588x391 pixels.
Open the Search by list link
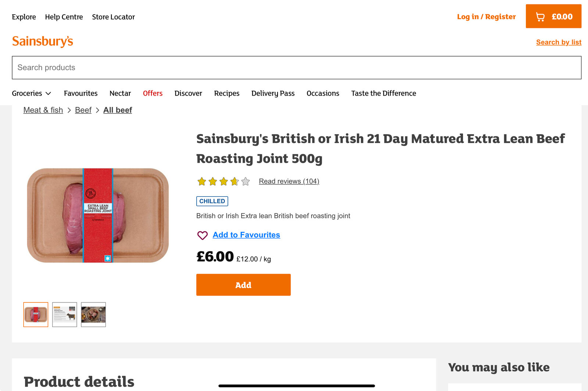559,42
